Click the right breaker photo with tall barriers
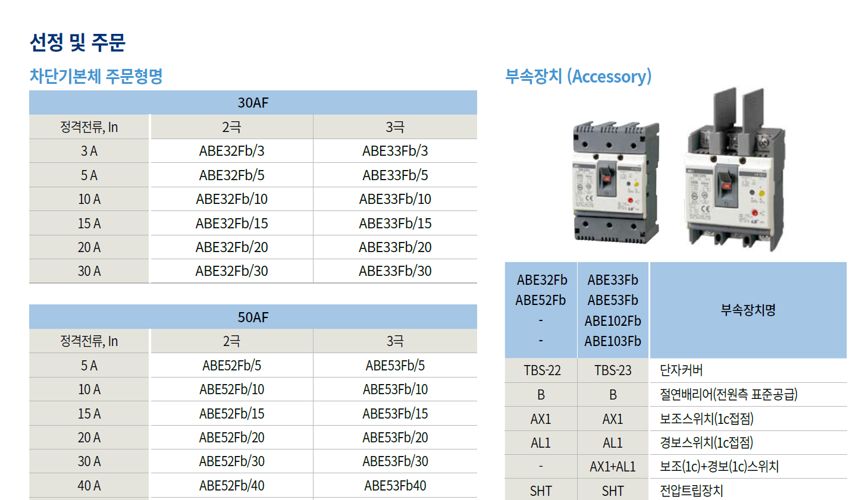Screen dimensions: 868x500 coord(735,170)
